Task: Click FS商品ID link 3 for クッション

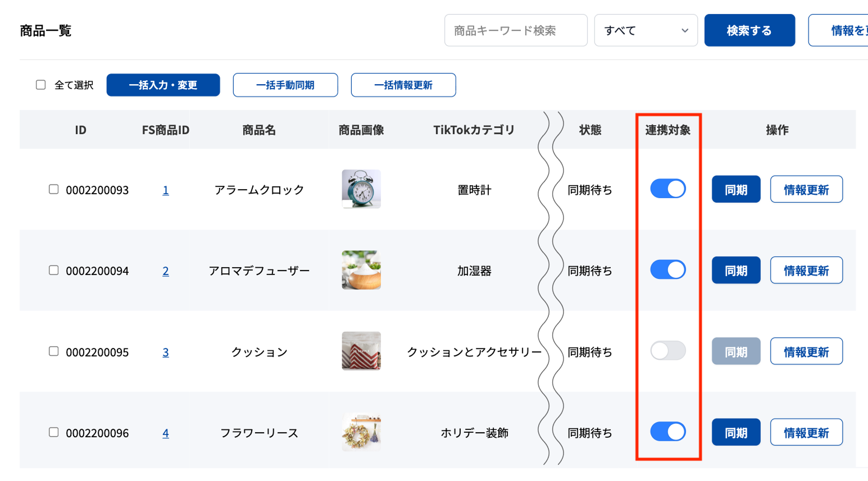Action: pos(166,351)
